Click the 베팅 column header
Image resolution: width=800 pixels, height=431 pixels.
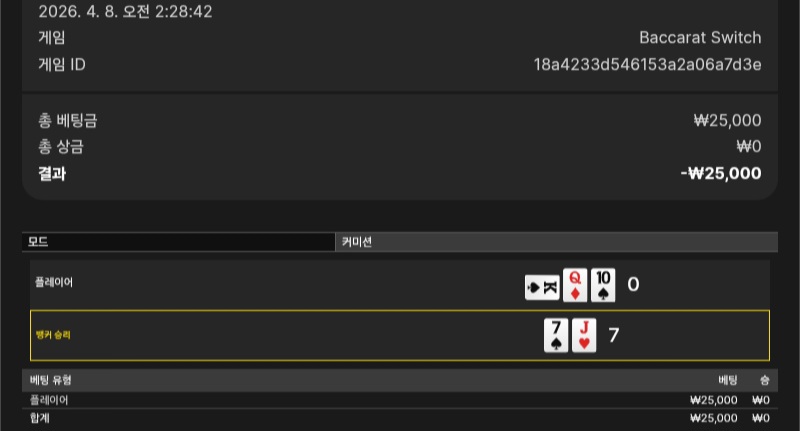pyautogui.click(x=728, y=380)
